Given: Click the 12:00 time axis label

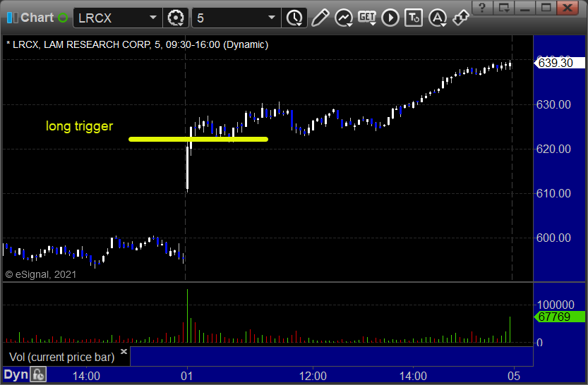Looking at the screenshot, I should [x=313, y=376].
